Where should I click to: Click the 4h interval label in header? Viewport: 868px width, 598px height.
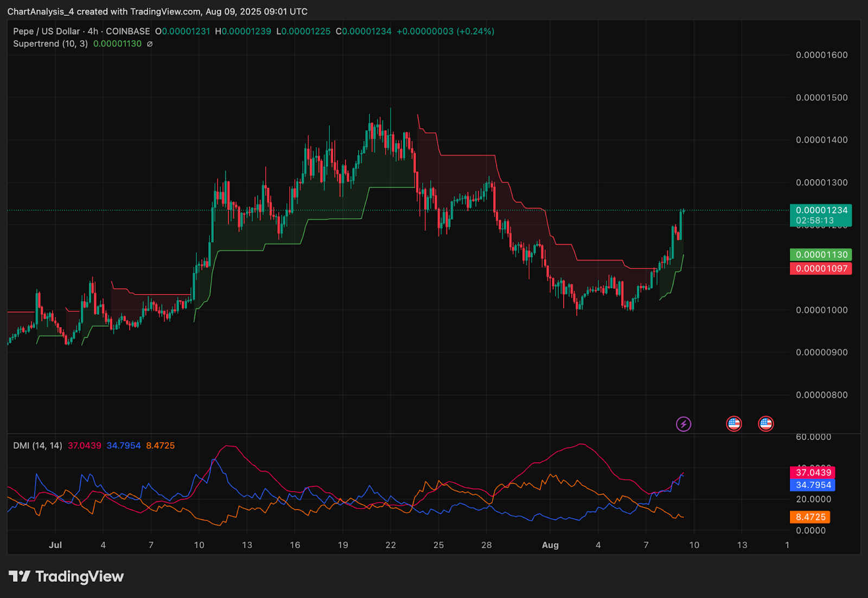[x=93, y=31]
